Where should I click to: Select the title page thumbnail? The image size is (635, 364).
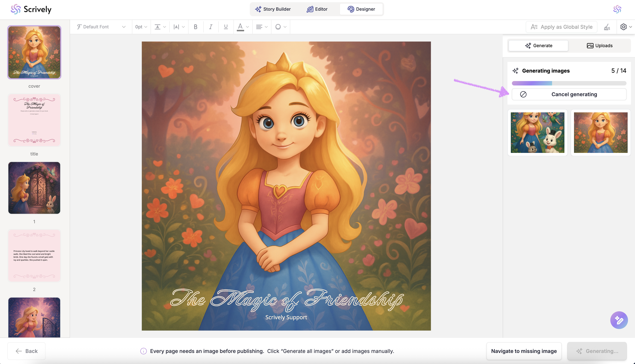coord(34,120)
